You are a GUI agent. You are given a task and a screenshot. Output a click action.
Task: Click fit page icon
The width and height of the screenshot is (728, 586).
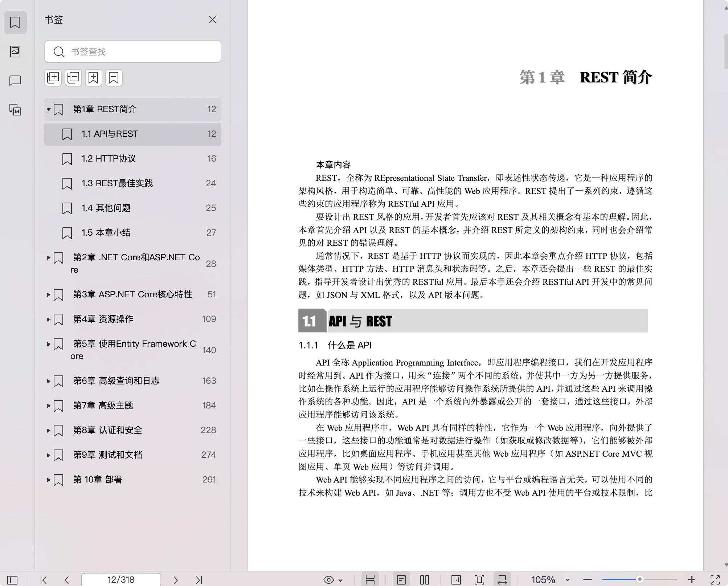point(479,580)
